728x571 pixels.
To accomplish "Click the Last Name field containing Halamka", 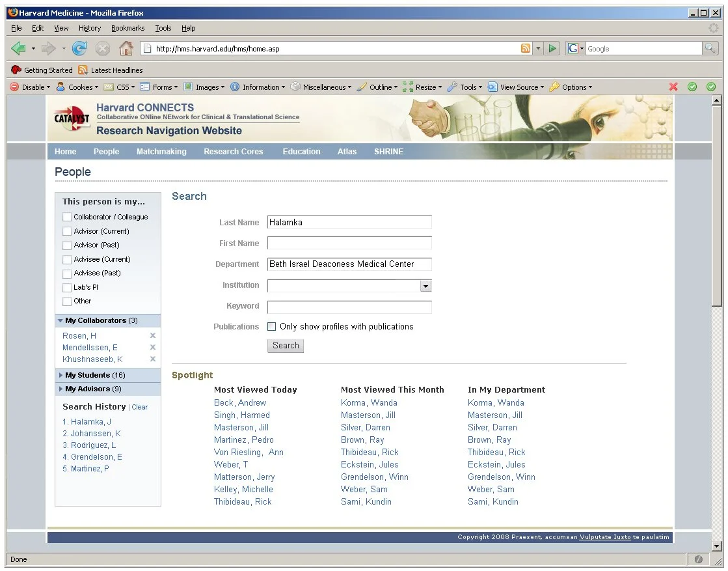I will [x=349, y=222].
